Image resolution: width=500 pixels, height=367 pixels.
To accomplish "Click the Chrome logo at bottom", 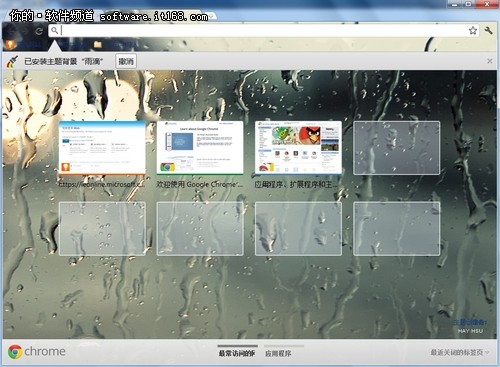I will point(37,352).
